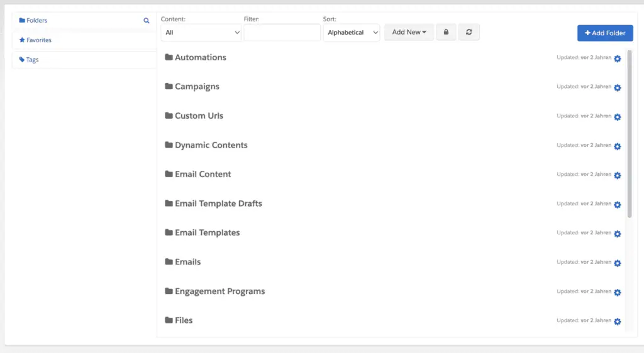This screenshot has width=644, height=353.
Task: Click into the Filter text field
Action: tap(282, 33)
